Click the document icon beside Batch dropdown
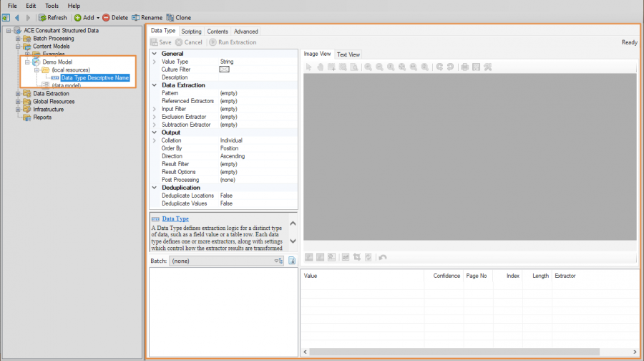This screenshot has height=361, width=644. 291,261
